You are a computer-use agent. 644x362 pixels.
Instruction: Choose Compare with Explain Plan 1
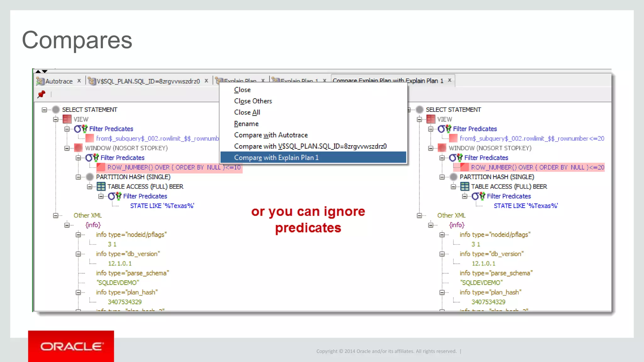276,158
